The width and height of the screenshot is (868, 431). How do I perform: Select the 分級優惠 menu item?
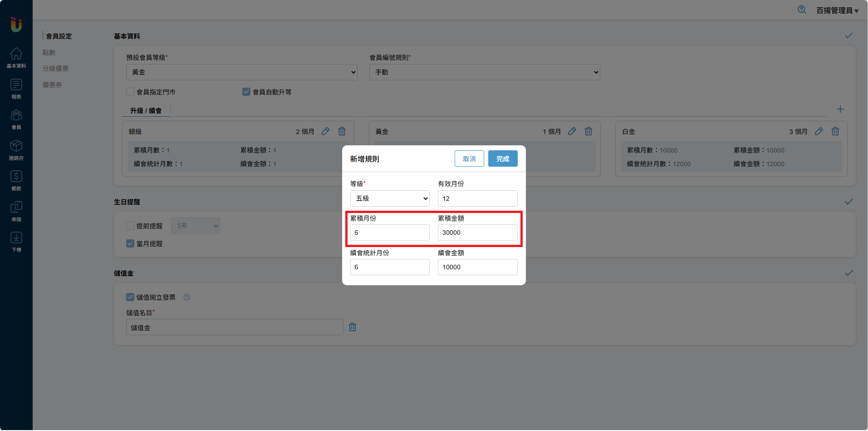[x=55, y=69]
